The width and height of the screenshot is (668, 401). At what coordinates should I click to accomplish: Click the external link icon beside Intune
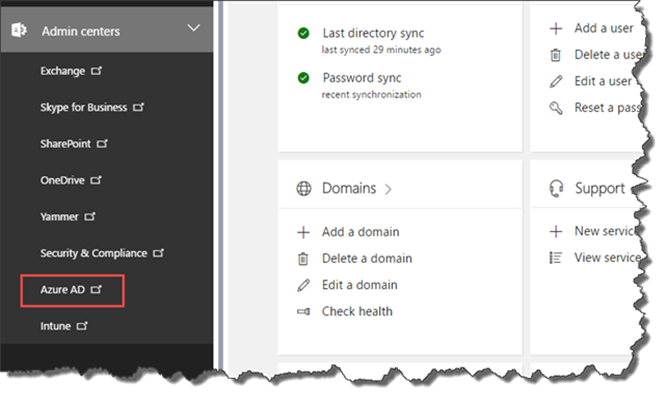click(x=82, y=326)
